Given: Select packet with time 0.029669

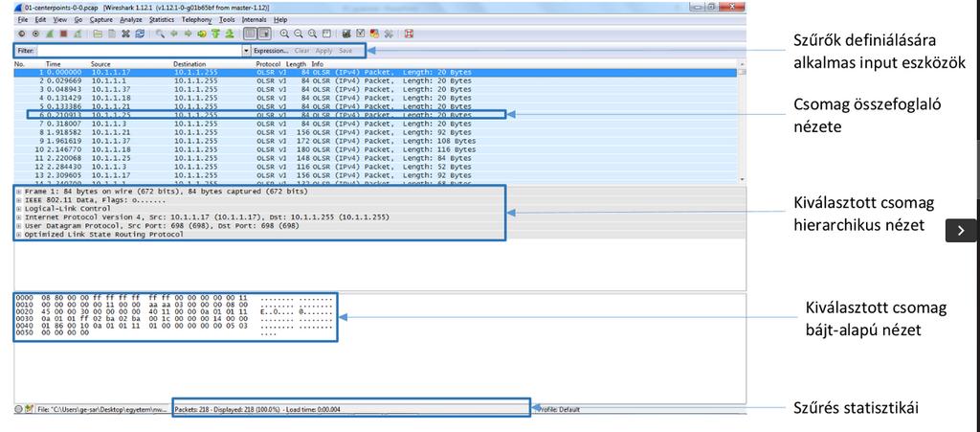Looking at the screenshot, I should tap(375, 81).
